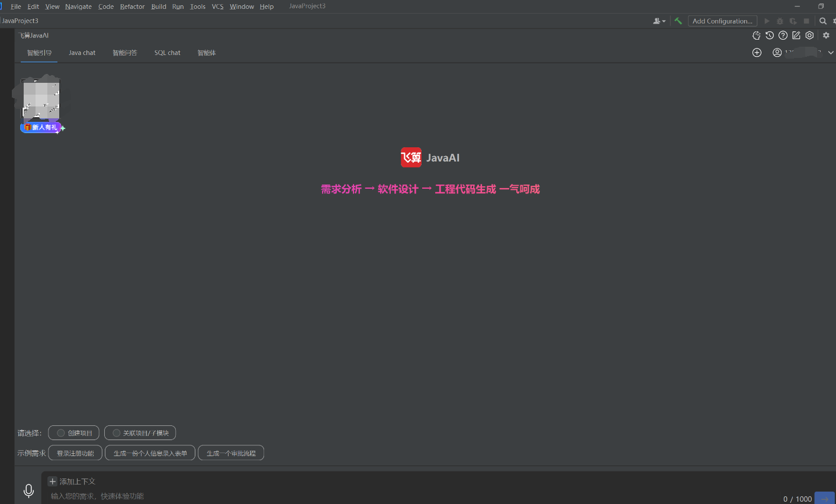Open the Add Configuration selector
836x504 pixels.
click(722, 21)
